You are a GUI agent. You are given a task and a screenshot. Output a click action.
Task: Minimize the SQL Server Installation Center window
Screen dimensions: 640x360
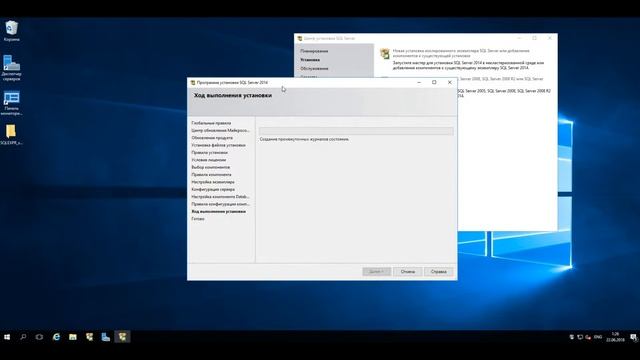[x=519, y=38]
